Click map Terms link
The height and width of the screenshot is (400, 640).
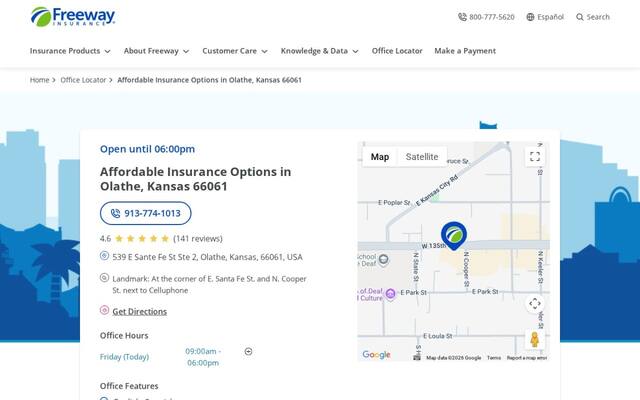click(494, 358)
